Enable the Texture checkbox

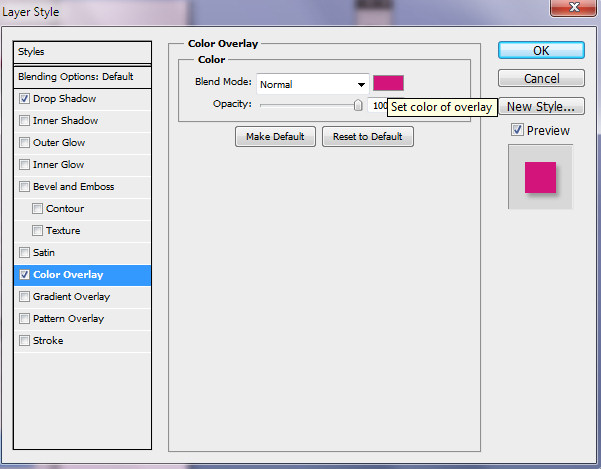(x=37, y=231)
